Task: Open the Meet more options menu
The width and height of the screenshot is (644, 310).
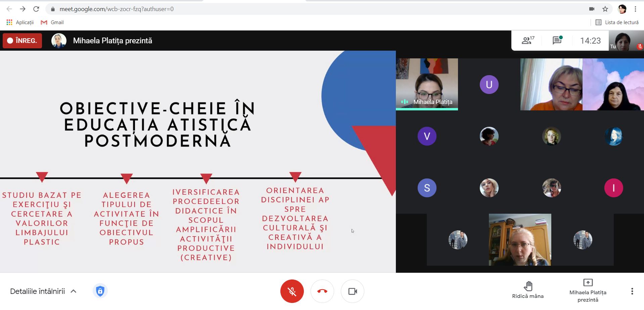Action: coord(632,291)
